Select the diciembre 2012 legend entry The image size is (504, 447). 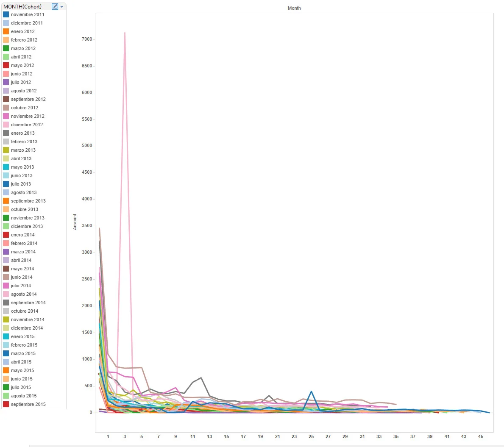(x=27, y=125)
